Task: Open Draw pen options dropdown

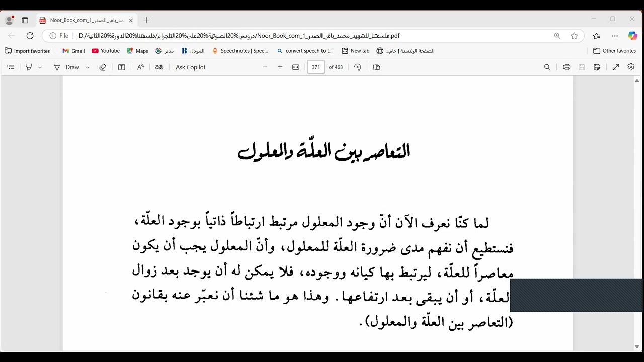Action: click(88, 67)
